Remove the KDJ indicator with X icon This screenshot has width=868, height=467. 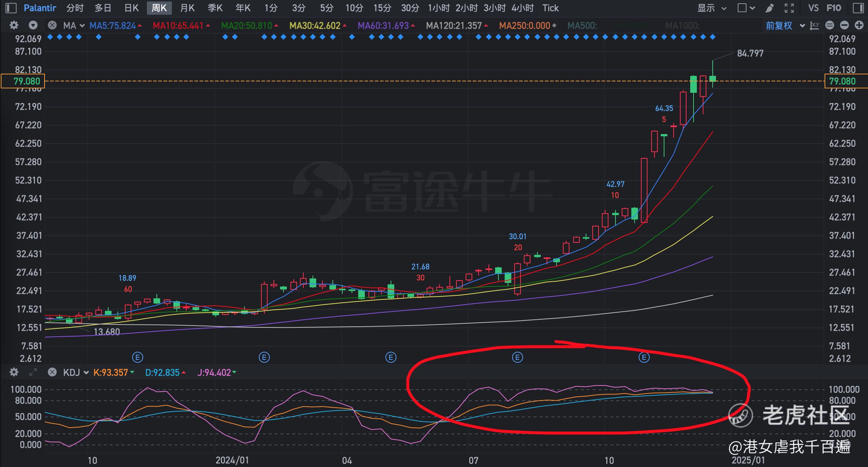tap(52, 372)
